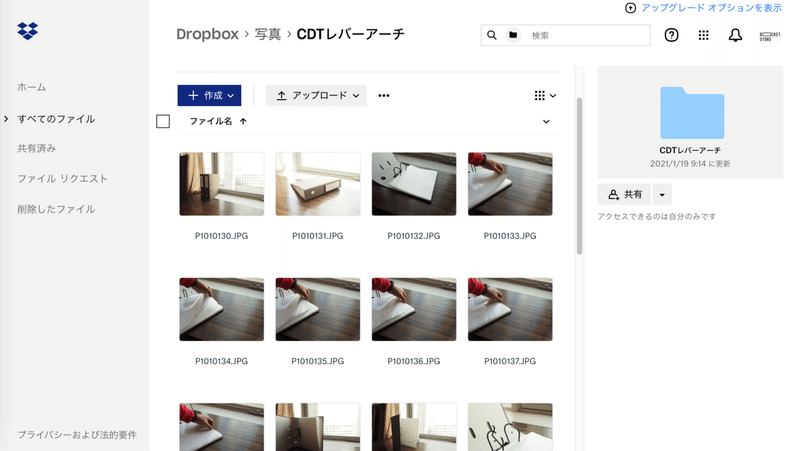Select すべてのファイル in sidebar
800x451 pixels.
(56, 119)
